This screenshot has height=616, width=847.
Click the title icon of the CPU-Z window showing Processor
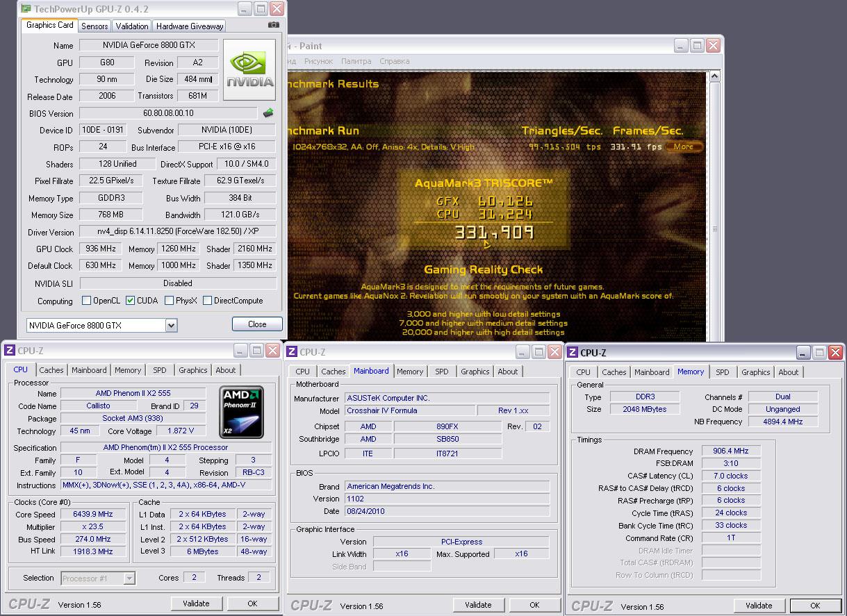point(10,351)
